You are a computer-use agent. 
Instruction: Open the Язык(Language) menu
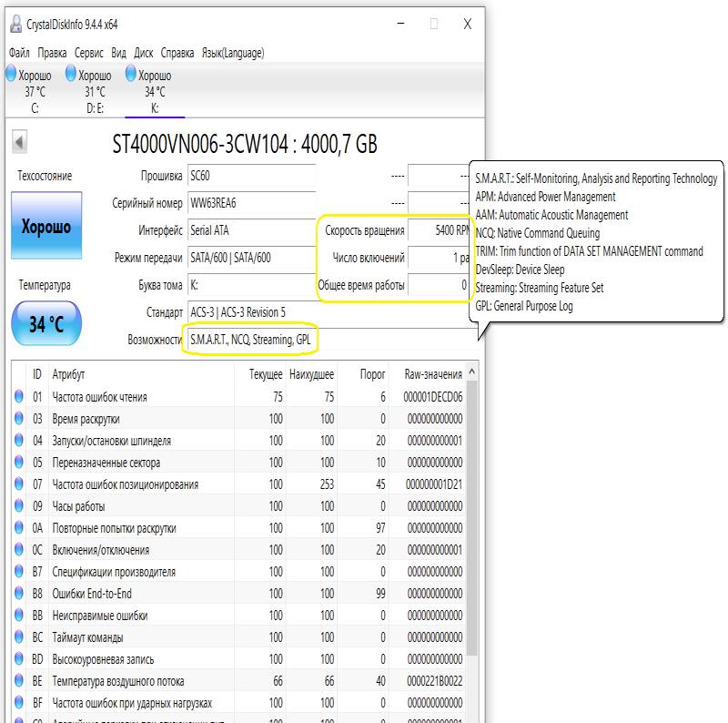[233, 53]
